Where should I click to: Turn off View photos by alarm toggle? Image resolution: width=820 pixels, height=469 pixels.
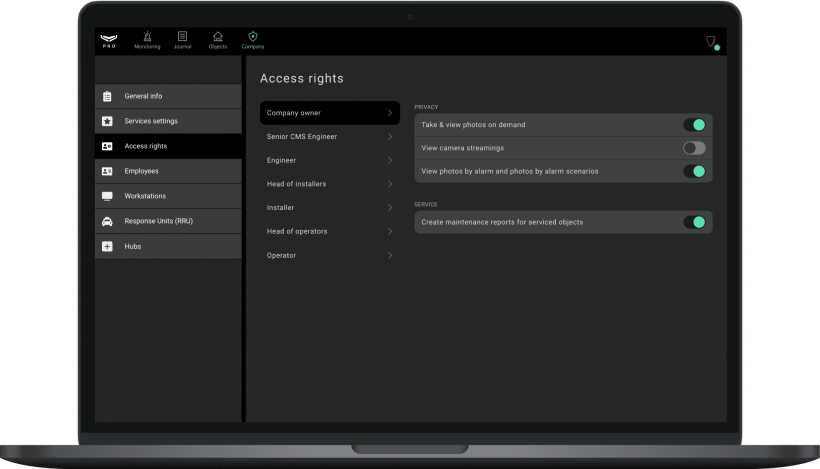tap(694, 171)
